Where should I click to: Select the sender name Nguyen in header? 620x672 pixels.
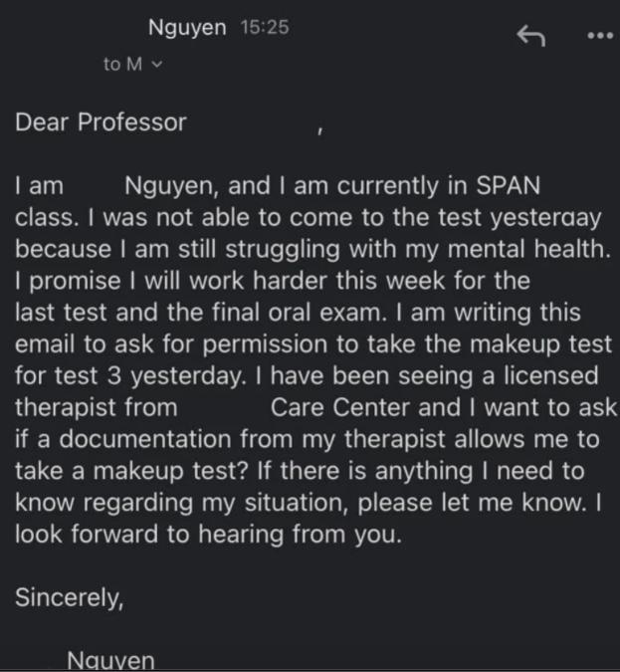click(187, 28)
